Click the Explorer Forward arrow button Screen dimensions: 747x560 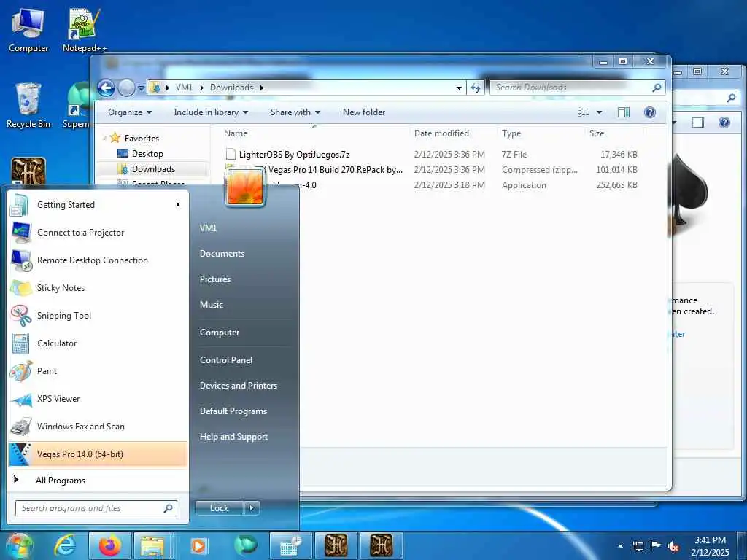(126, 87)
